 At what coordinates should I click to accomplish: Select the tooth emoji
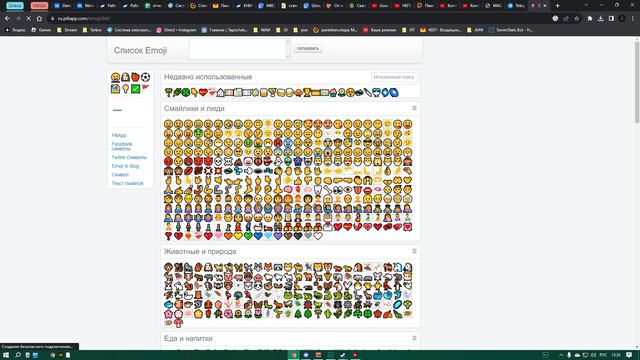pos(318,189)
